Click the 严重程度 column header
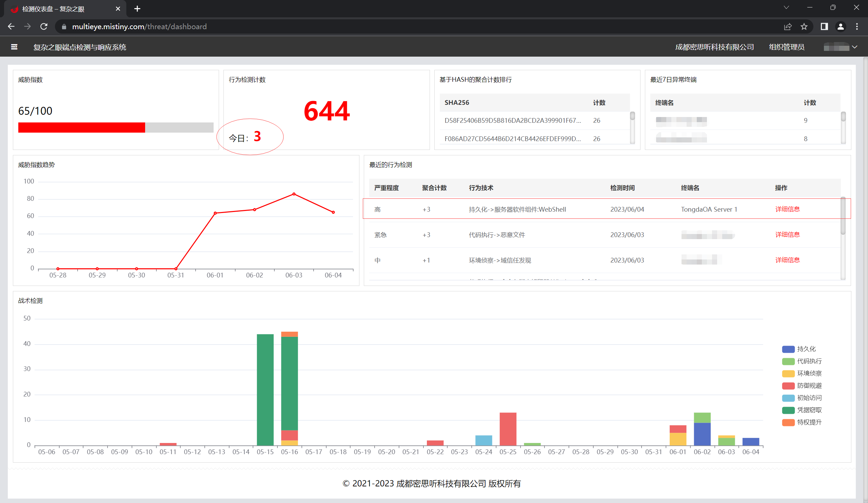 387,188
